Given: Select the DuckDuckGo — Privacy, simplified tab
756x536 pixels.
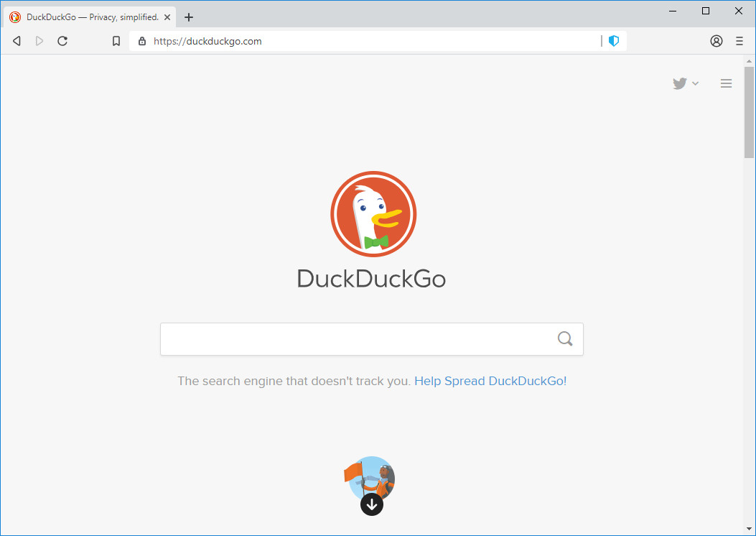Looking at the screenshot, I should (x=90, y=17).
